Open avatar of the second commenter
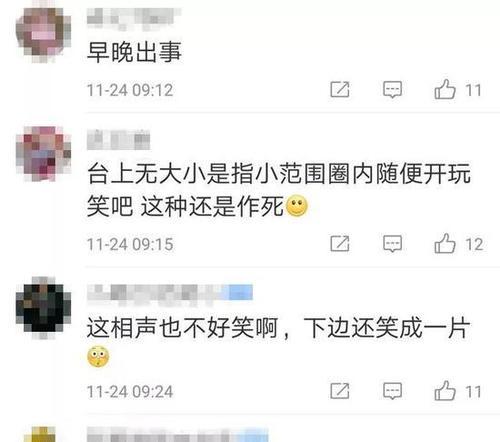Image resolution: width=500 pixels, height=442 pixels. click(43, 154)
